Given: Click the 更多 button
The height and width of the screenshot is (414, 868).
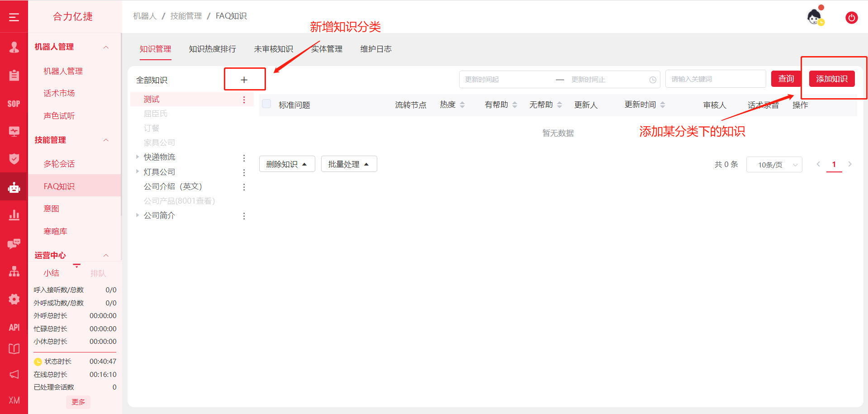Looking at the screenshot, I should tap(78, 402).
